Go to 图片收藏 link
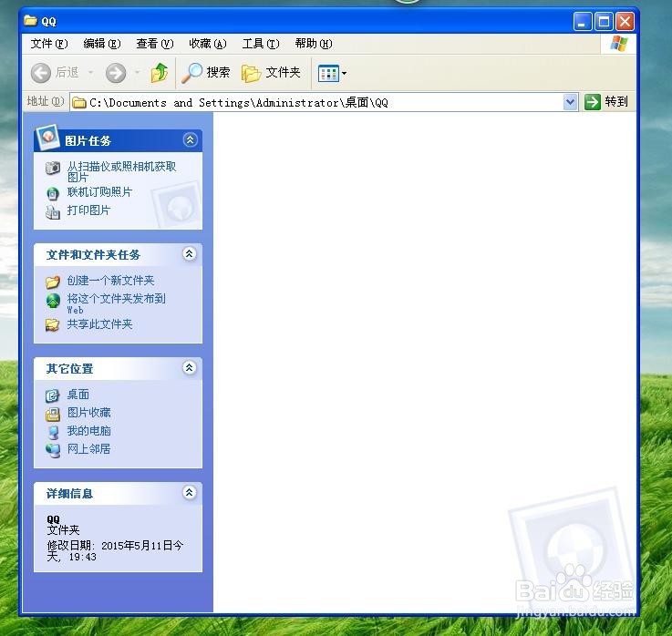This screenshot has height=636, width=672. click(88, 413)
